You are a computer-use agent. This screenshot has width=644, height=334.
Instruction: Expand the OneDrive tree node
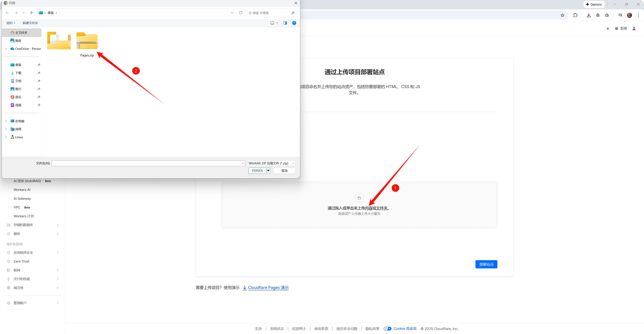click(6, 49)
